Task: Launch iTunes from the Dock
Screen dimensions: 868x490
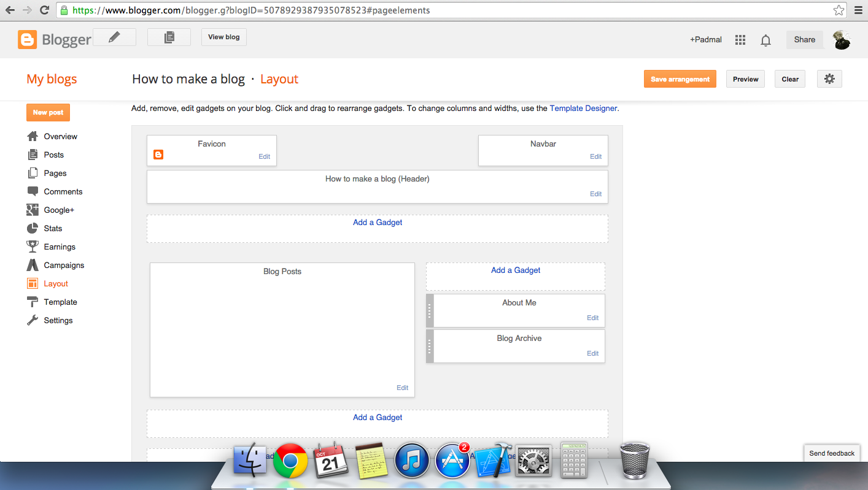Action: (x=411, y=461)
